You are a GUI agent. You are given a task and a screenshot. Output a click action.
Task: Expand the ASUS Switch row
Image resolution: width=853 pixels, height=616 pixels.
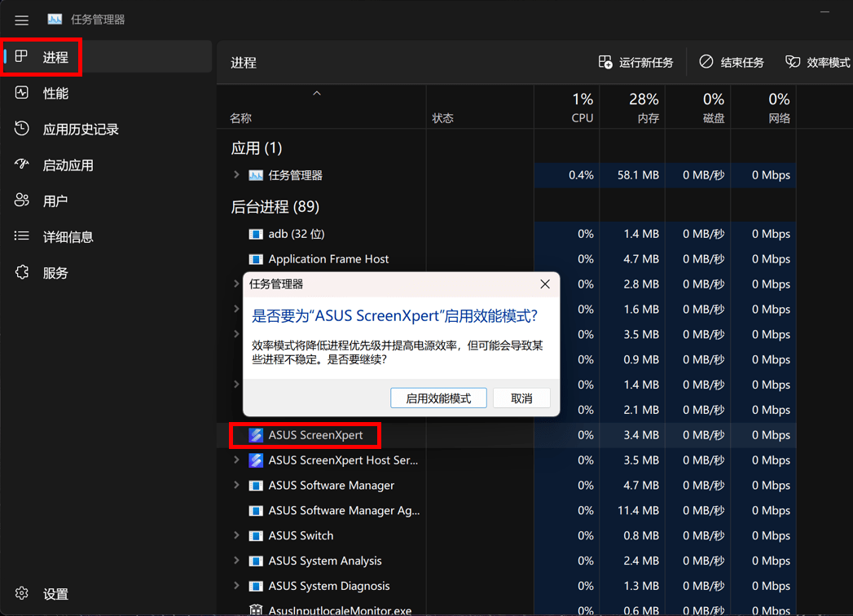236,535
